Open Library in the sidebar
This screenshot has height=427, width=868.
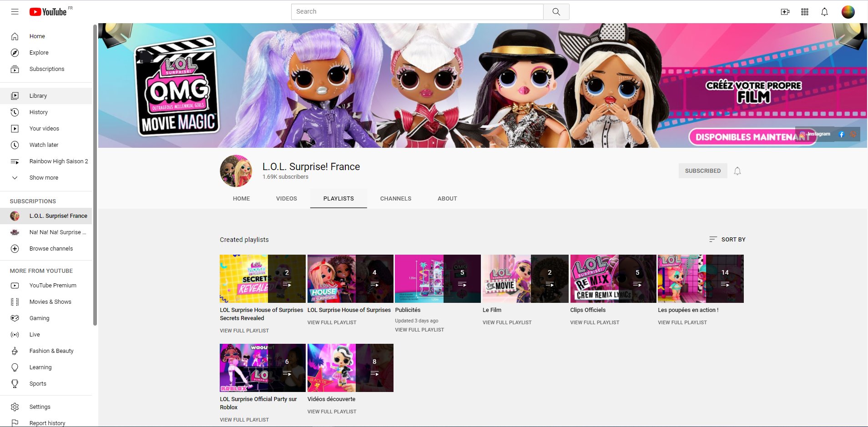[46, 96]
